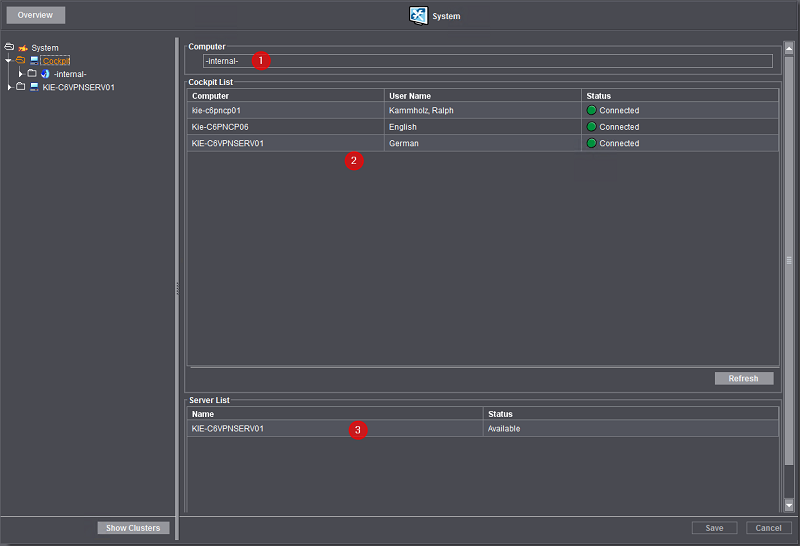Click green Connected indicator in the German row
The image size is (800, 546).
click(x=591, y=144)
